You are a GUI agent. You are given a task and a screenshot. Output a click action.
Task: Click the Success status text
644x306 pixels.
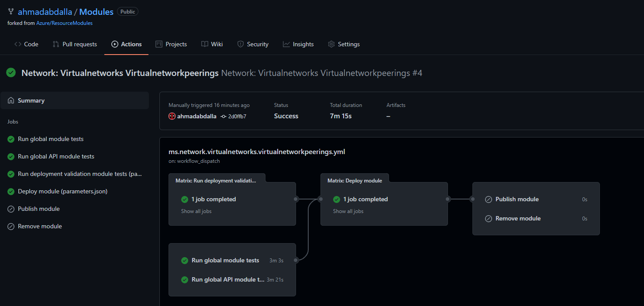pos(286,116)
